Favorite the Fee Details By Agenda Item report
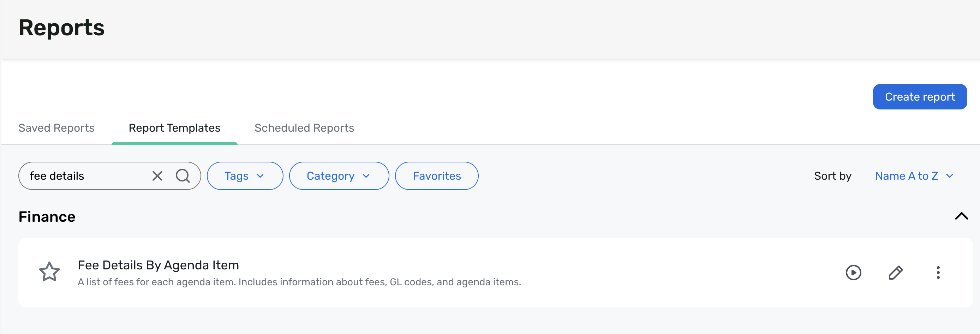Viewport: 980px width, 334px height. tap(49, 272)
